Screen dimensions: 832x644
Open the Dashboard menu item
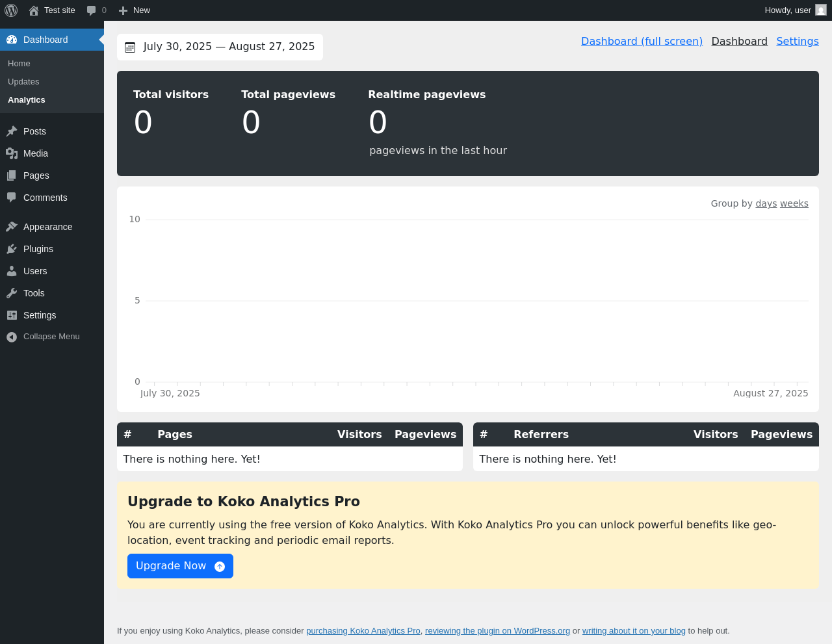click(52, 40)
